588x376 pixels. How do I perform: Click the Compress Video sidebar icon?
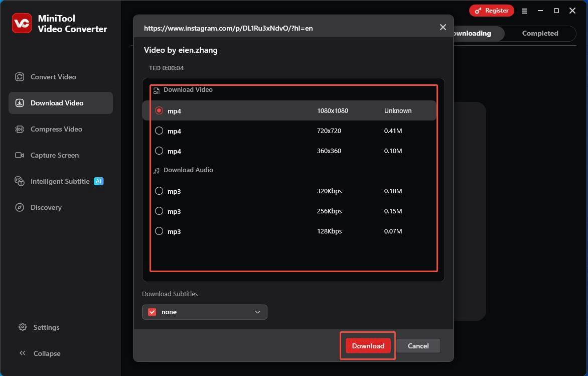[x=20, y=129]
